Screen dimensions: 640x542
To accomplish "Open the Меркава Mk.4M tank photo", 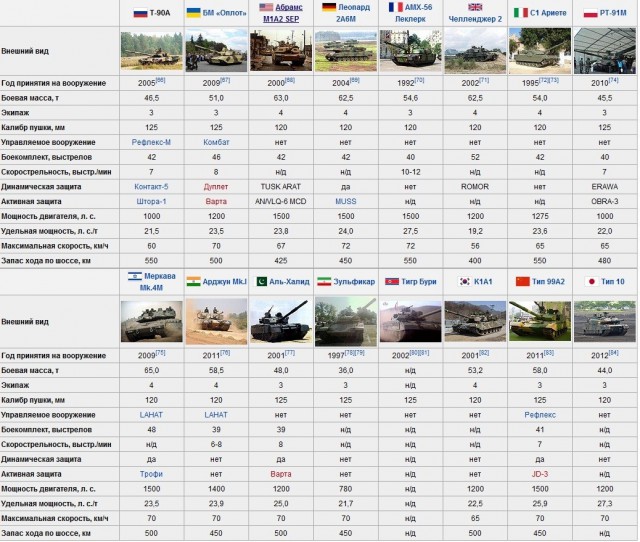I will point(151,322).
